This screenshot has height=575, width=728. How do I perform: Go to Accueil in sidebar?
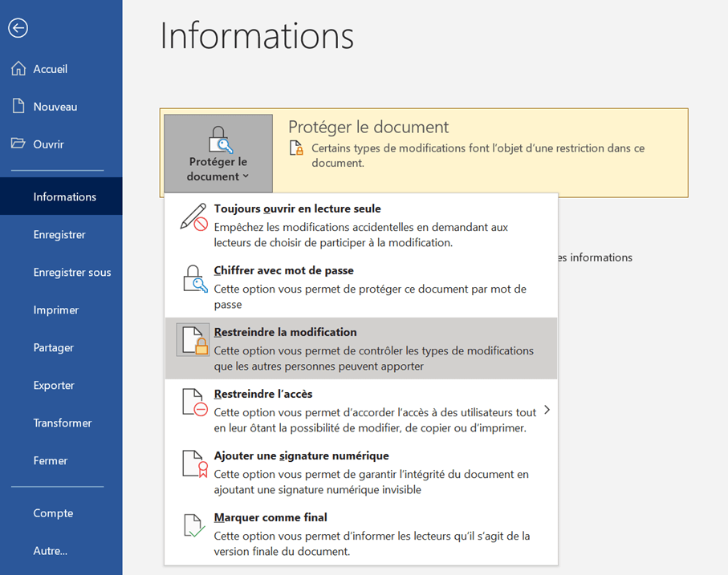coord(61,69)
